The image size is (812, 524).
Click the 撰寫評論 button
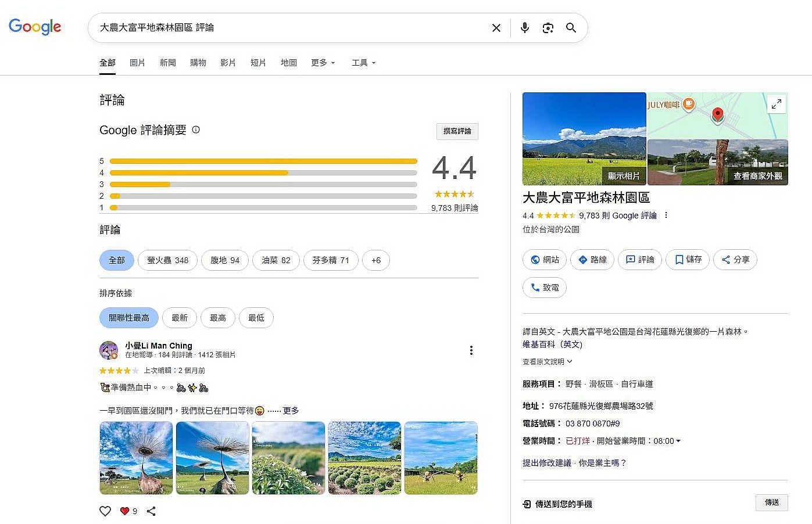[457, 131]
